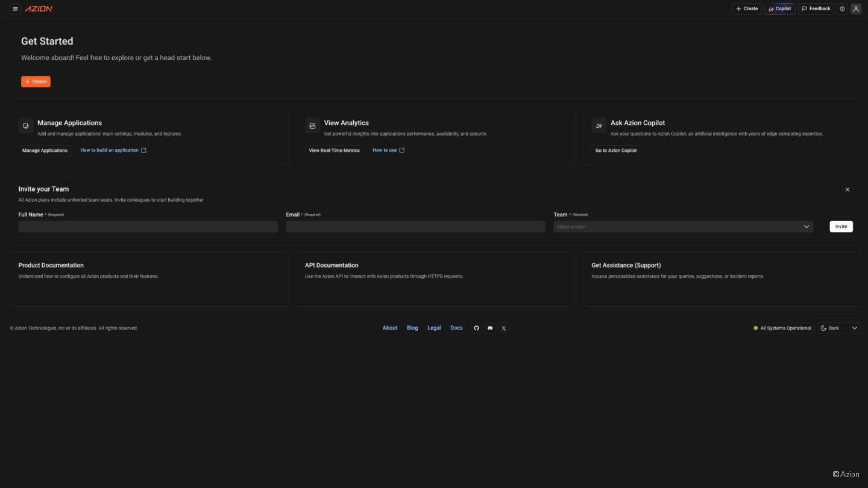Viewport: 868px width, 488px height.
Task: Click the Get Started heading
Action: click(47, 41)
